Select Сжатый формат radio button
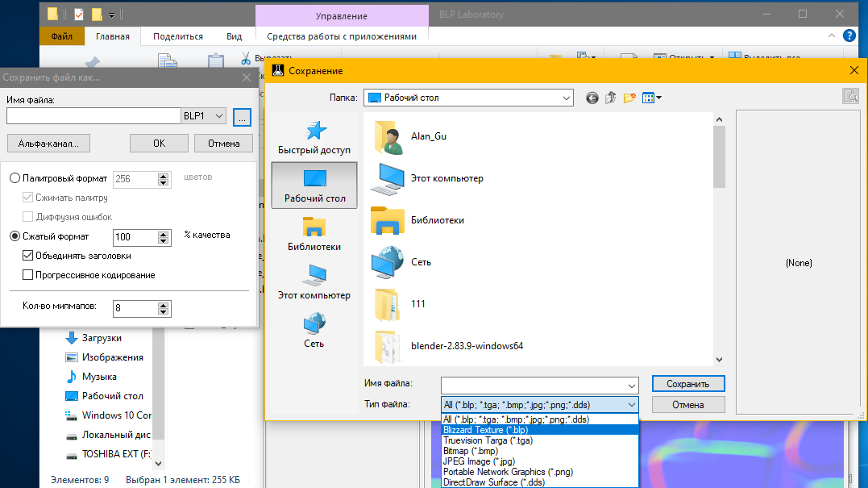The width and height of the screenshot is (868, 488). pos(15,236)
